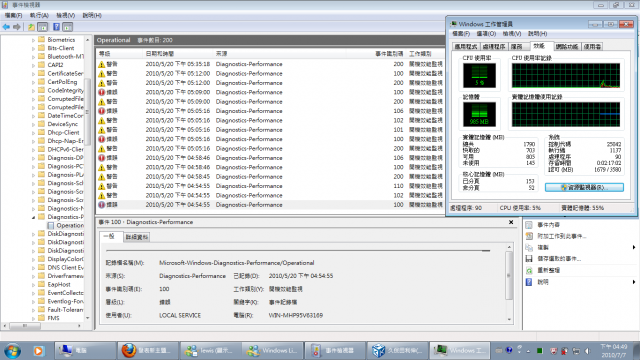
Task: Open the Media Player taskbar icon
Action: 38,351
